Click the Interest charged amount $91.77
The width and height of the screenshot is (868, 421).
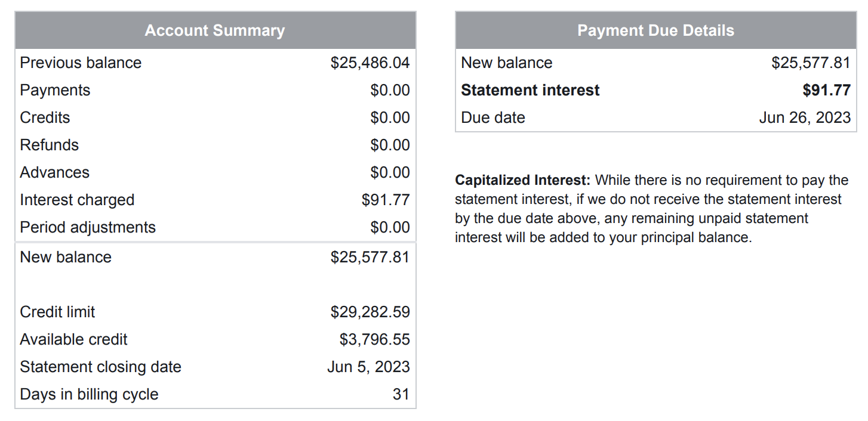[x=386, y=200]
